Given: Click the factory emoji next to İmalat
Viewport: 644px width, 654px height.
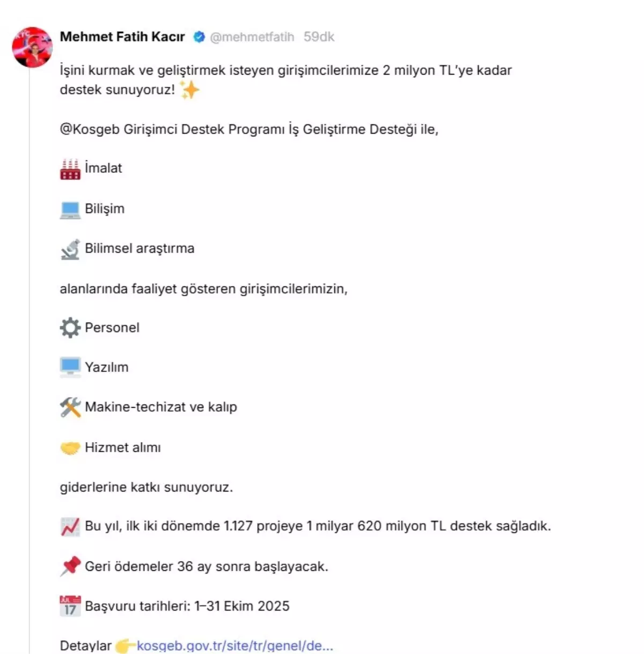Looking at the screenshot, I should click(x=70, y=168).
